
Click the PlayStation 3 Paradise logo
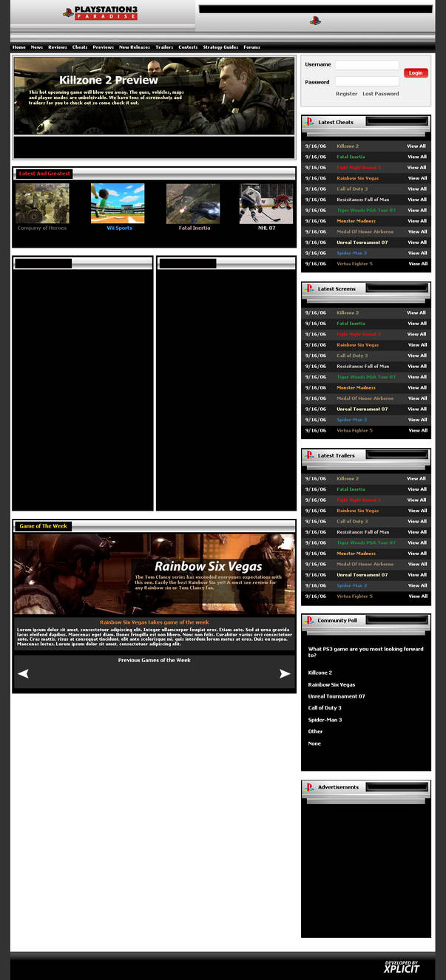[100, 12]
